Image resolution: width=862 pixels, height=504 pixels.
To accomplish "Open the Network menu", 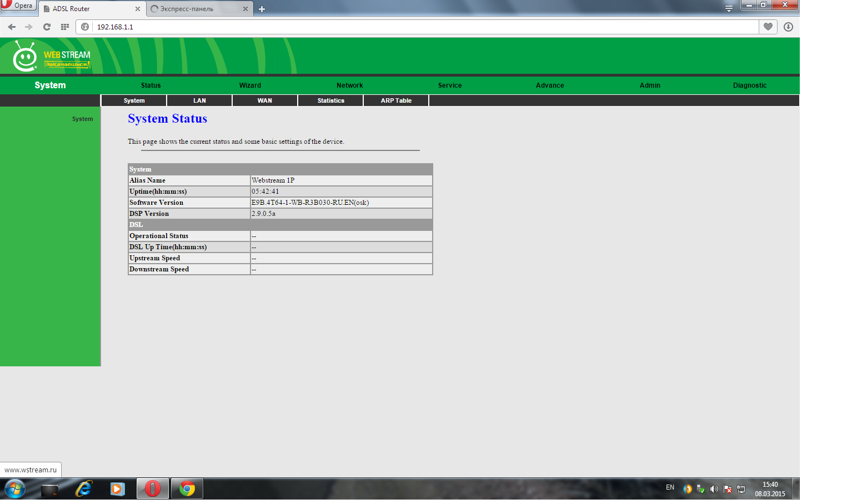I will click(x=350, y=85).
